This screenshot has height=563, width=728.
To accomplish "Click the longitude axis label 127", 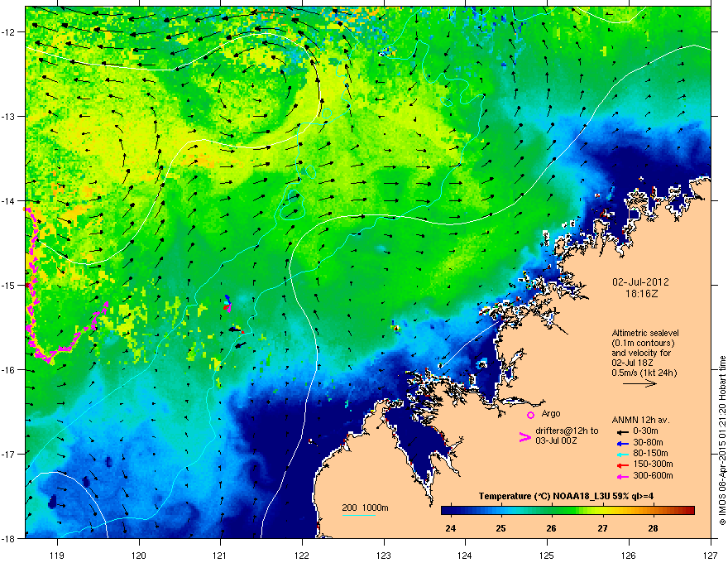I will pyautogui.click(x=711, y=555).
